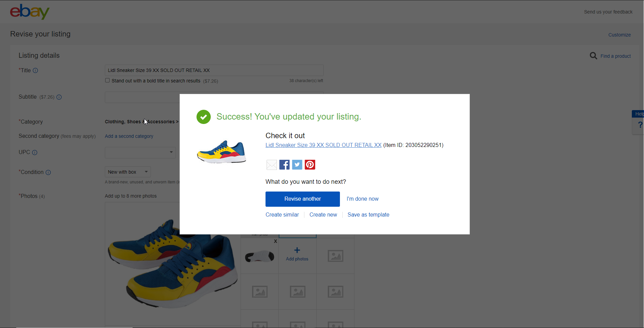The image size is (644, 328).
Task: Click the Title input field
Action: [x=214, y=70]
